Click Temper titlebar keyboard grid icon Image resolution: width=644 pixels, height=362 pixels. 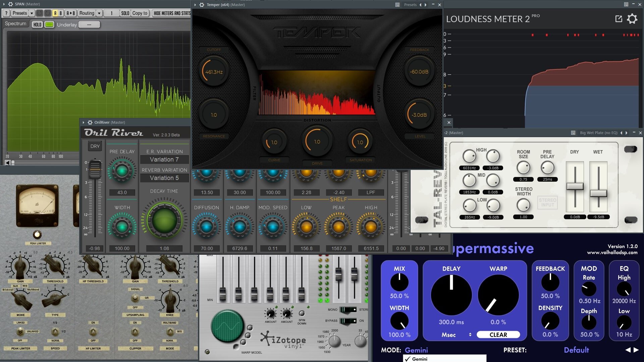pyautogui.click(x=397, y=5)
